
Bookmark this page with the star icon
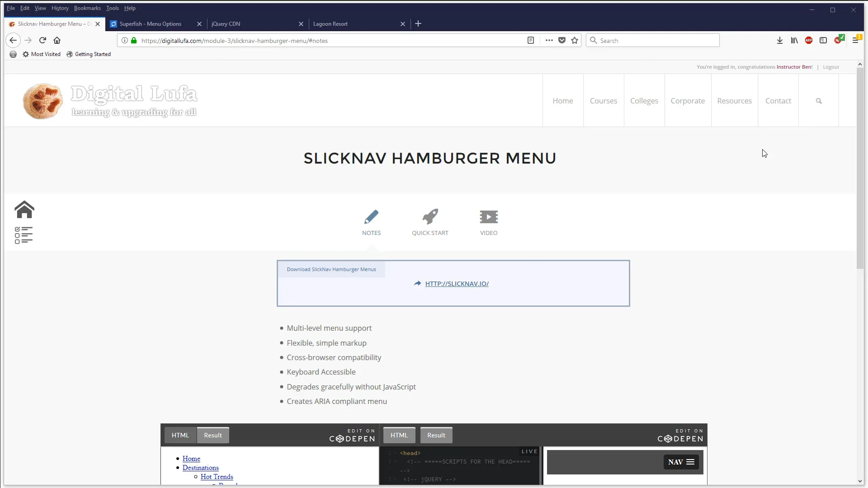[575, 40]
